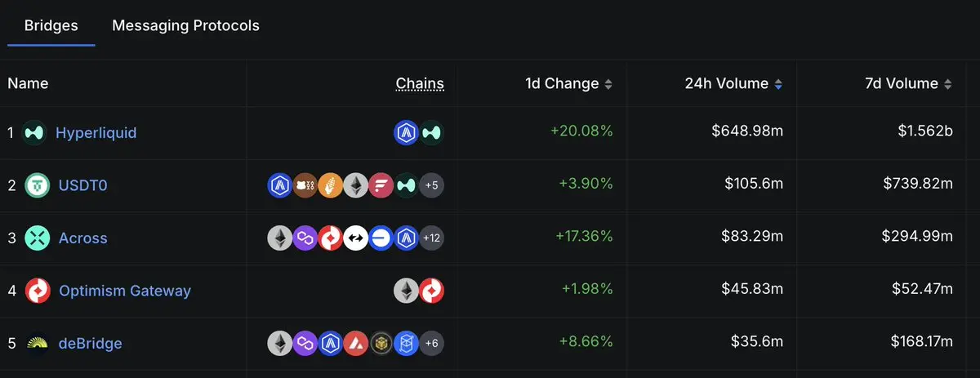Click the Across protocol logo icon
Image resolution: width=980 pixels, height=378 pixels.
point(38,238)
